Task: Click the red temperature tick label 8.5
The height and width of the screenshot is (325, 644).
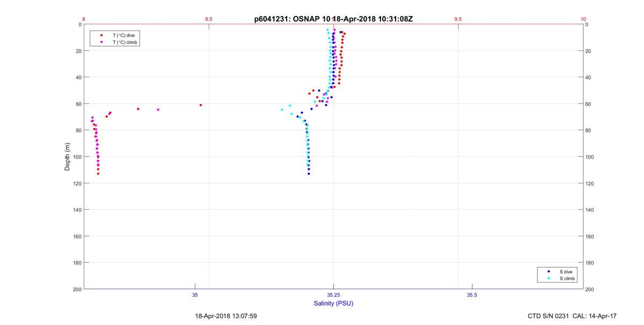Action: click(x=209, y=19)
